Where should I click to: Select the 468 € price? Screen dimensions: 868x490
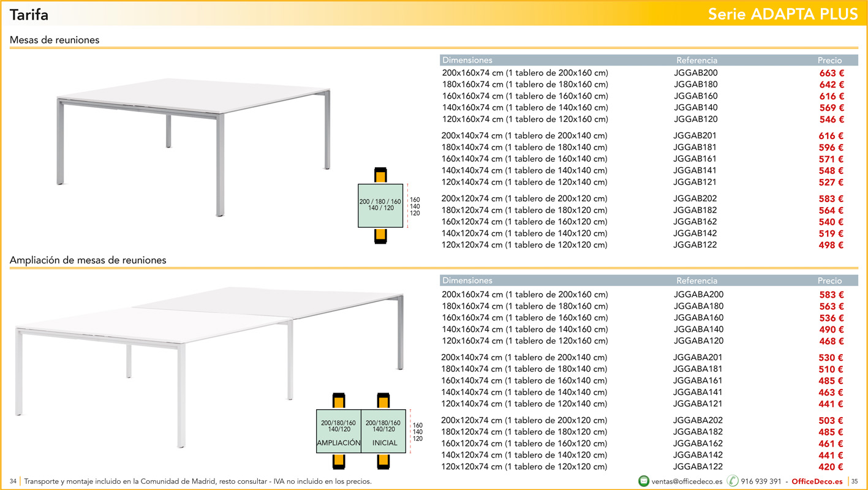coord(832,342)
